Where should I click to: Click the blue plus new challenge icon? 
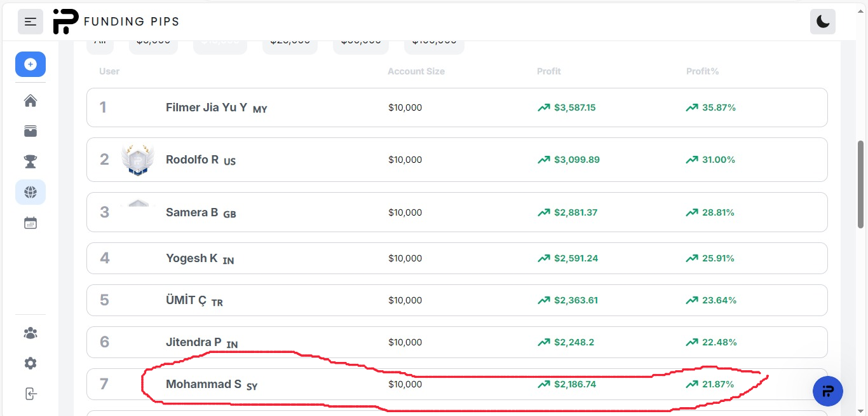31,64
